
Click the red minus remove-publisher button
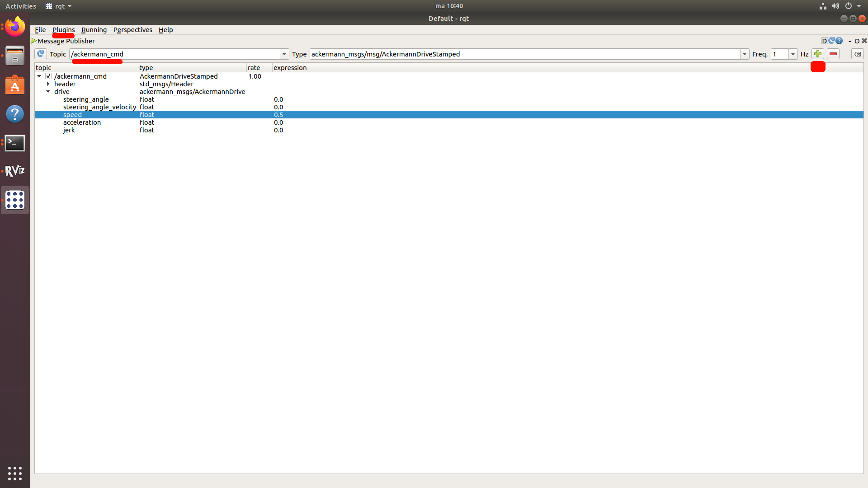coord(833,54)
